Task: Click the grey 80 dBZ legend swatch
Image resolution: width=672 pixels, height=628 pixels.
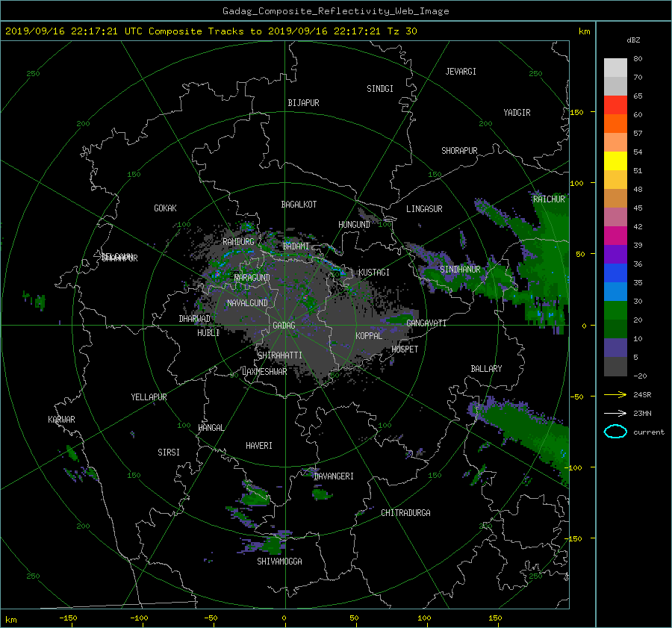Action: pos(615,68)
